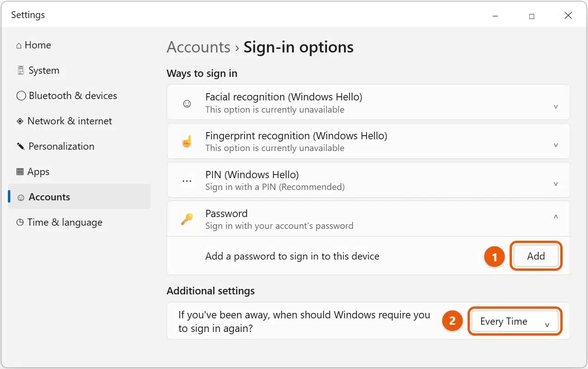Select the Personalization label
Screen dimensions: 588x369
[62, 147]
